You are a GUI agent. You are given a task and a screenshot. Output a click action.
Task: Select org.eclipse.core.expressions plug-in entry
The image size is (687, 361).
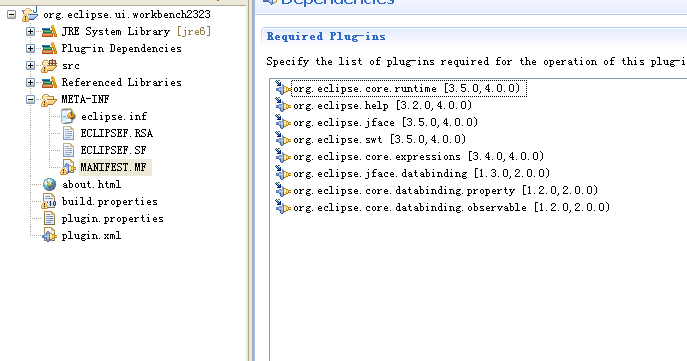tap(418, 156)
